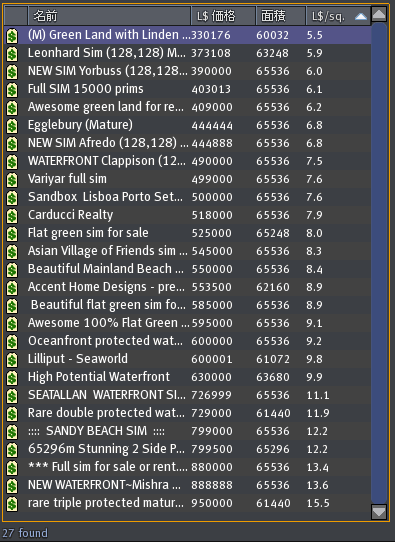Reverse sort order on the L$/sq. column header
Viewport: 395px width, 542px height.
[338, 16]
